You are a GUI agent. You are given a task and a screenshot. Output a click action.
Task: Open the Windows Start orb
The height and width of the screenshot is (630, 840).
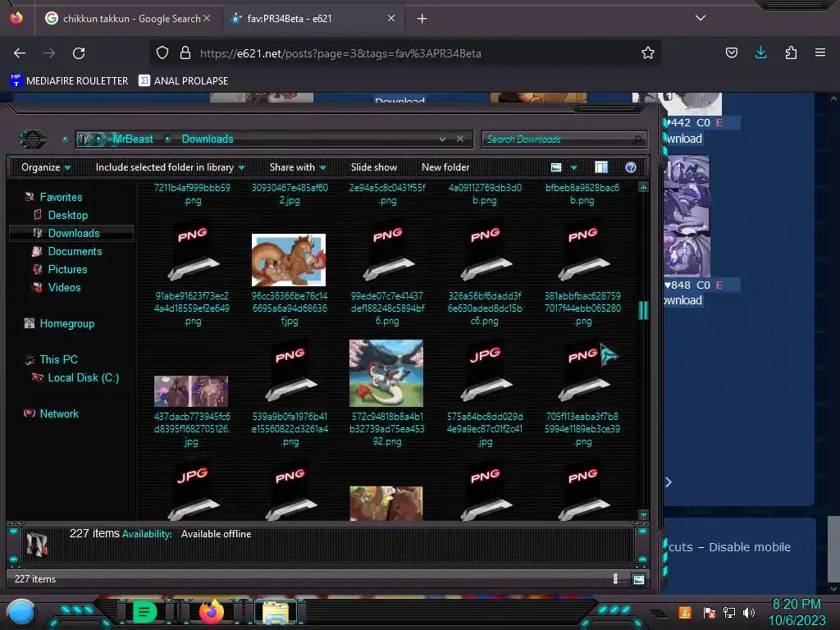[21, 613]
